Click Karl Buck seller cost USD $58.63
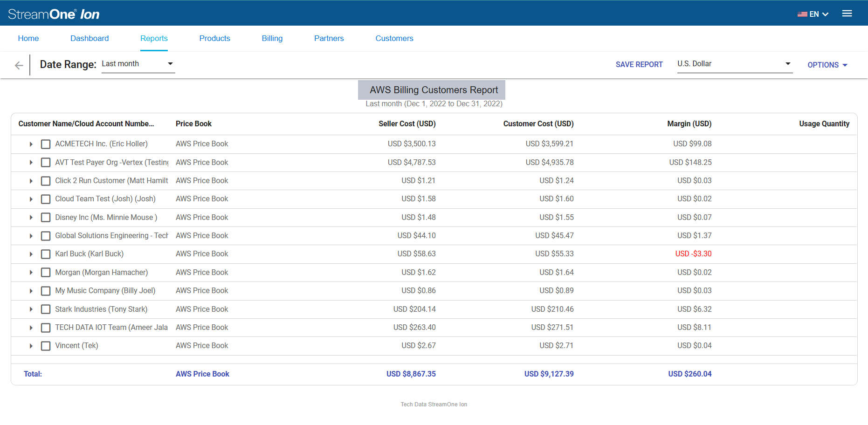Screen dimensions: 868x425 pyautogui.click(x=416, y=254)
